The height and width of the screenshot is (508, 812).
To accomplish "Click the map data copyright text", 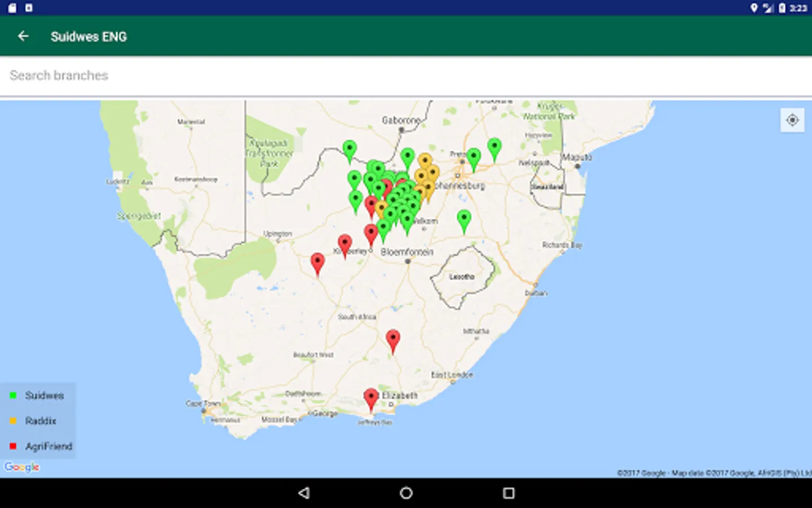I will [x=714, y=473].
